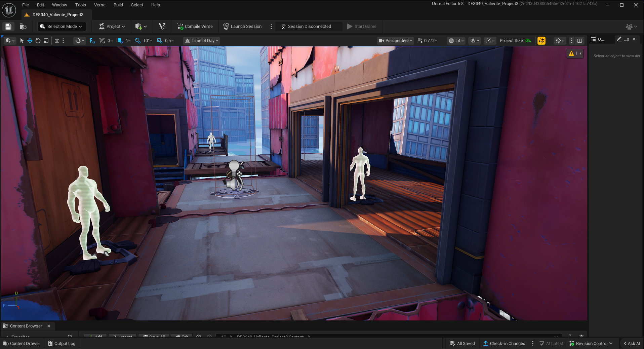Image resolution: width=644 pixels, height=349 pixels.
Task: Open the snapping settings dropdown
Action: coord(80,41)
